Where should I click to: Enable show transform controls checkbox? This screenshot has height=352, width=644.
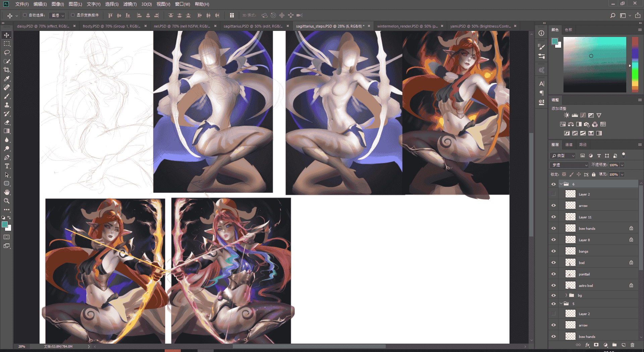[x=73, y=15]
